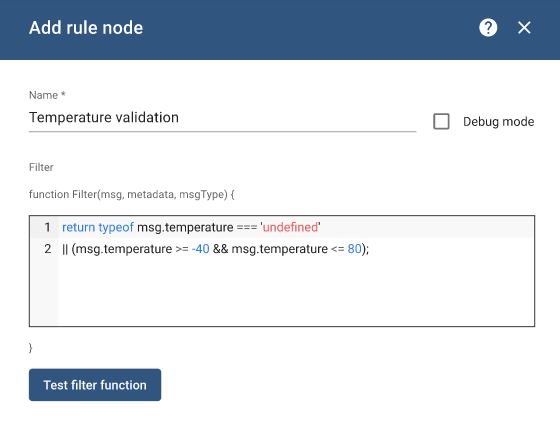This screenshot has height=424, width=560.
Task: Enable the Debug mode checkbox
Action: (441, 121)
